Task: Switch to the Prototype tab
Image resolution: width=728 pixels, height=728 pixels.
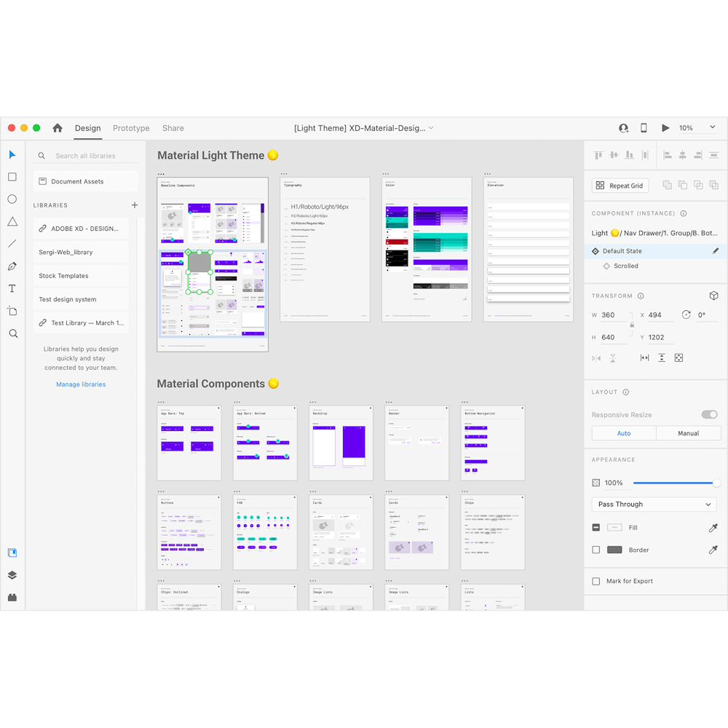Action: tap(131, 128)
